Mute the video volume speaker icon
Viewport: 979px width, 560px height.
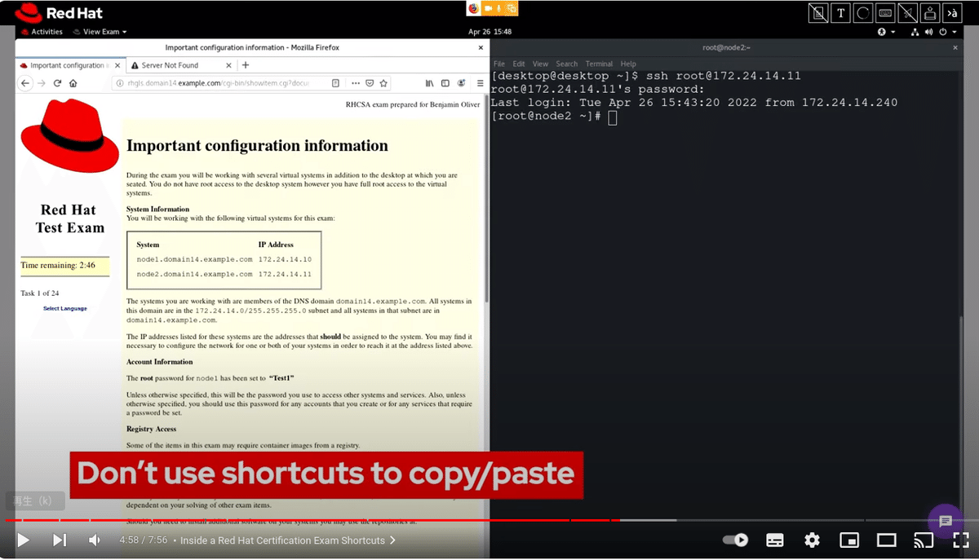coord(95,540)
